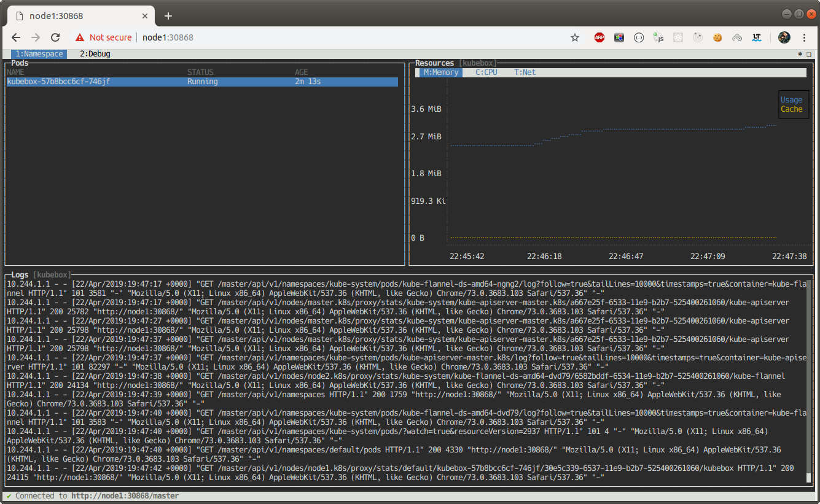820x504 pixels.
Task: Click the AGE column header
Action: click(302, 72)
